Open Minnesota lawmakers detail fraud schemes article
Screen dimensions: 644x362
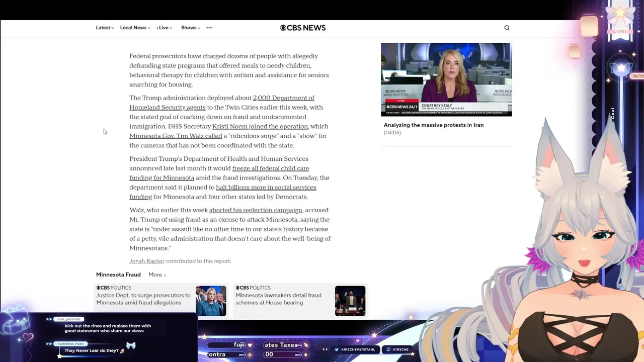point(278,299)
